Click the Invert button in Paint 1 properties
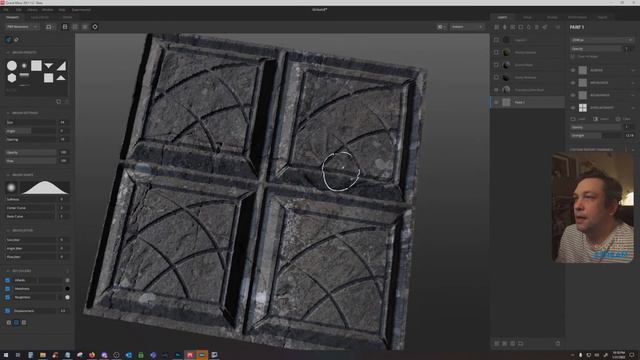This screenshot has width=640, height=360. click(601, 119)
